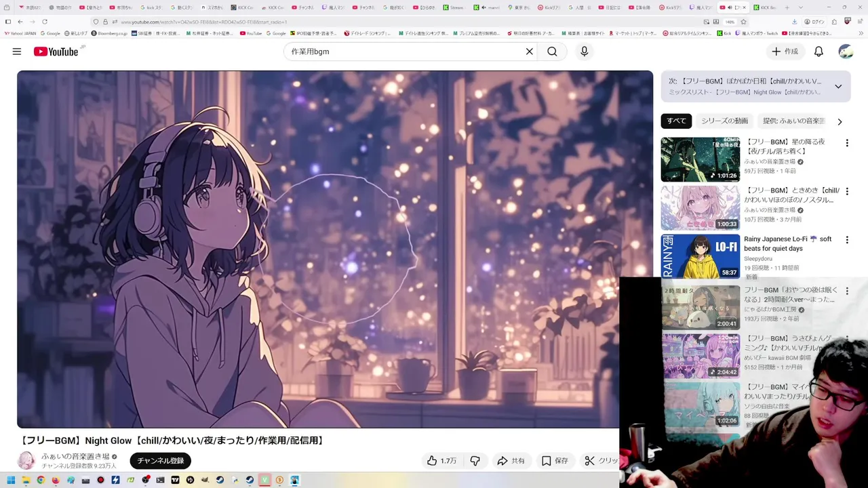Image resolution: width=868 pixels, height=488 pixels.
Task: Open File Explorer from the taskbar
Action: [x=26, y=481]
